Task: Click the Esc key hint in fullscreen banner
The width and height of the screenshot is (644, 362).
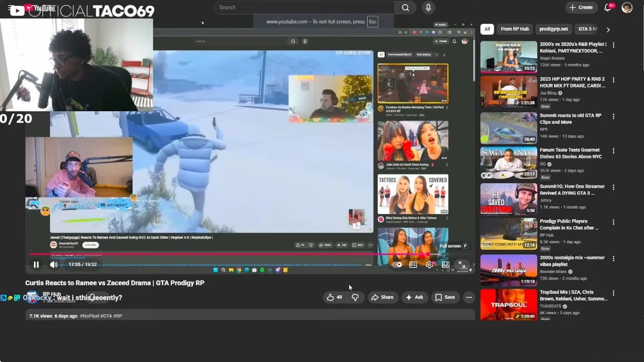Action: 372,22
